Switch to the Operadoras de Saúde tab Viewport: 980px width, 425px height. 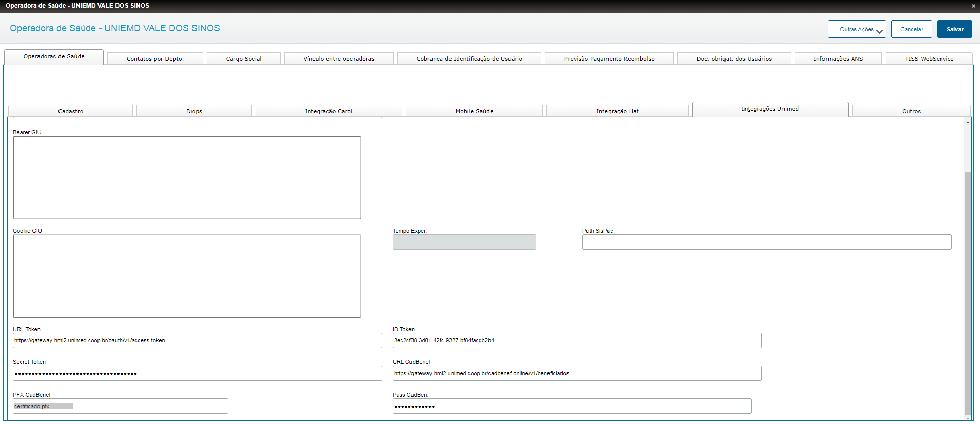(x=54, y=56)
